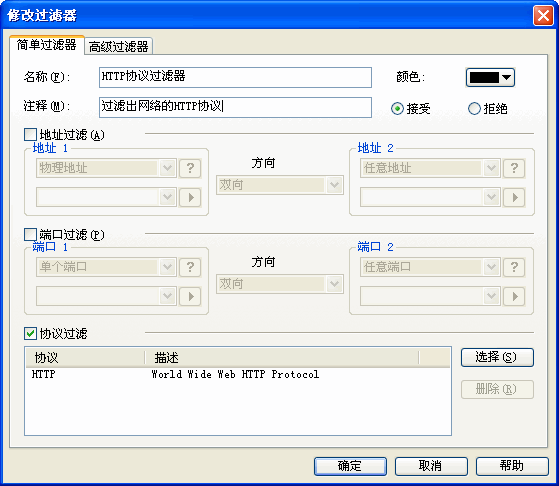
Task: Open the address 方向 双向 dropdown
Action: [280, 185]
